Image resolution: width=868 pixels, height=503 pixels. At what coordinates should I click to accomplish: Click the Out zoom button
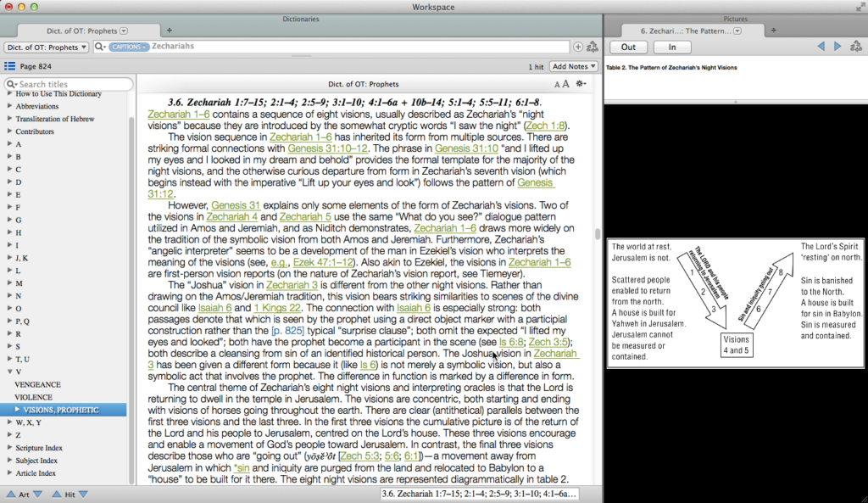(628, 47)
